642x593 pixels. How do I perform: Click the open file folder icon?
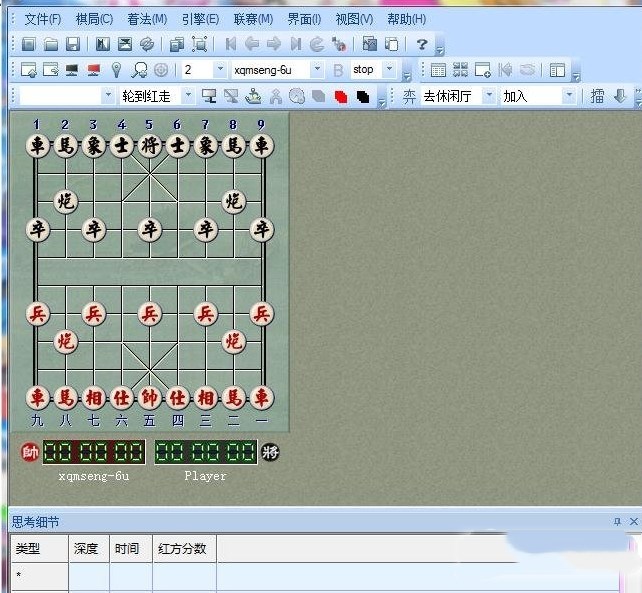(51, 44)
